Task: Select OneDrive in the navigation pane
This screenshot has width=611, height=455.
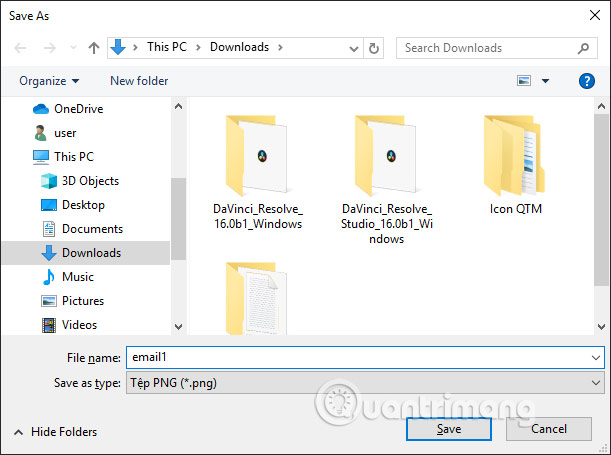Action: [x=78, y=109]
